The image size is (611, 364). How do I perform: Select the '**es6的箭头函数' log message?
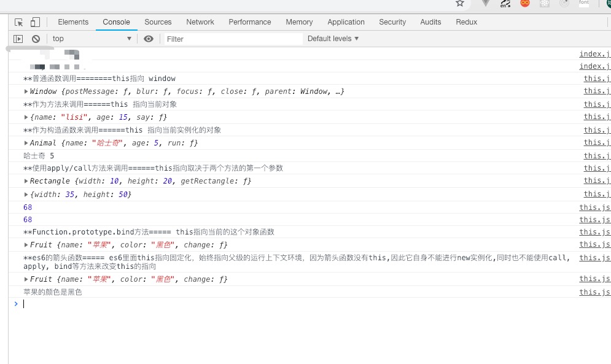pos(297,262)
